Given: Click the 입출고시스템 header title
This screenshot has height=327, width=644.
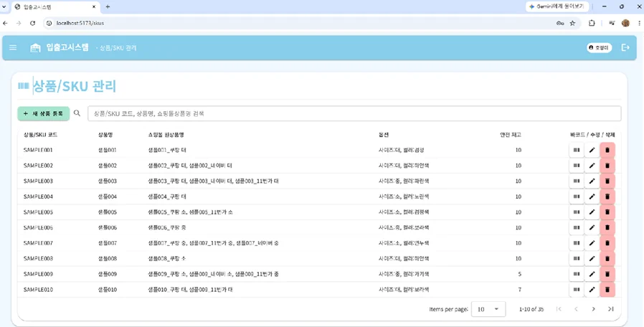Looking at the screenshot, I should 67,47.
